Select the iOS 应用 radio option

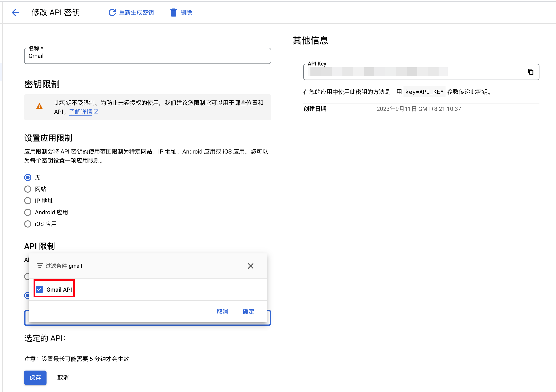[x=28, y=224]
